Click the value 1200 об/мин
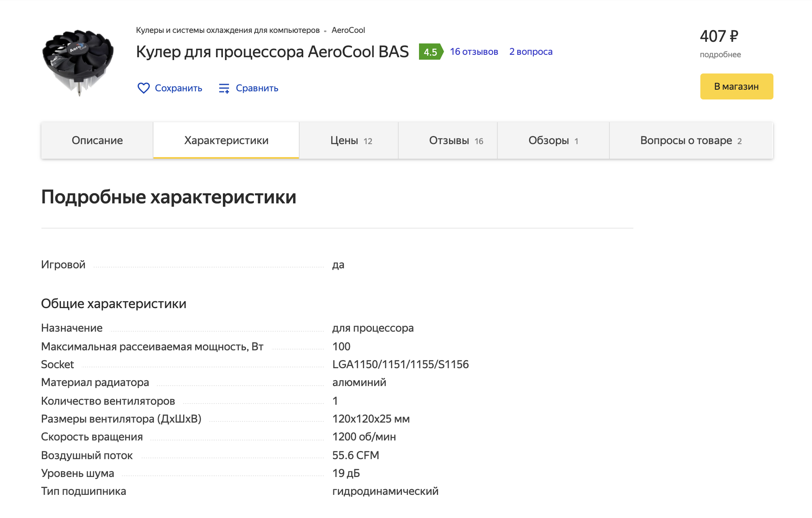Screen dimensions: 812x518 (x=364, y=437)
